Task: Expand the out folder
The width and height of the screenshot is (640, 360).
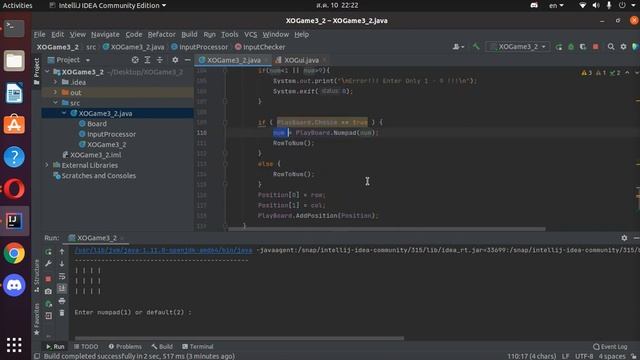Action: click(x=56, y=93)
